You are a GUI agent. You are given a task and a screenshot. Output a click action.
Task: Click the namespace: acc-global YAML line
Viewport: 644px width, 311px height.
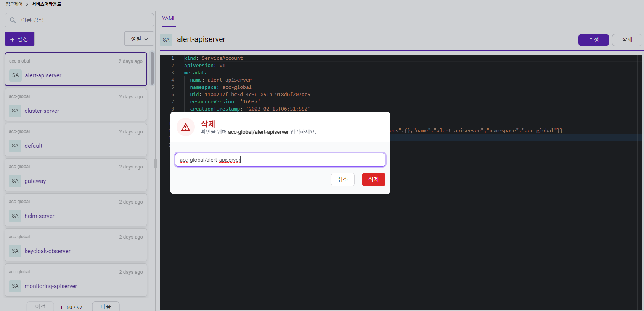220,87
